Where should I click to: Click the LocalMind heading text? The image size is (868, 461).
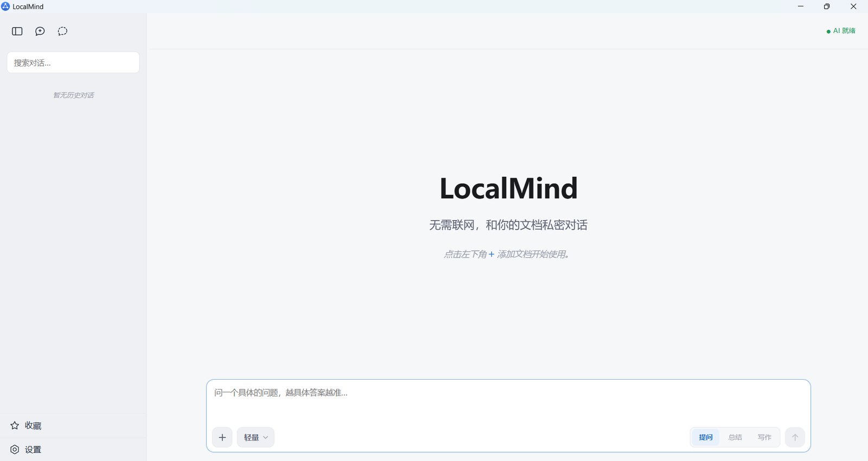coord(508,188)
